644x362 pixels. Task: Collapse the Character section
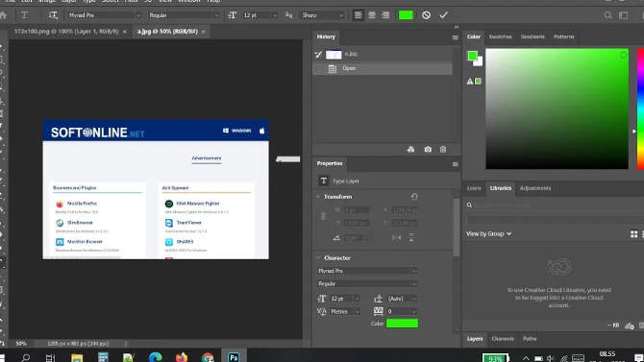point(318,258)
